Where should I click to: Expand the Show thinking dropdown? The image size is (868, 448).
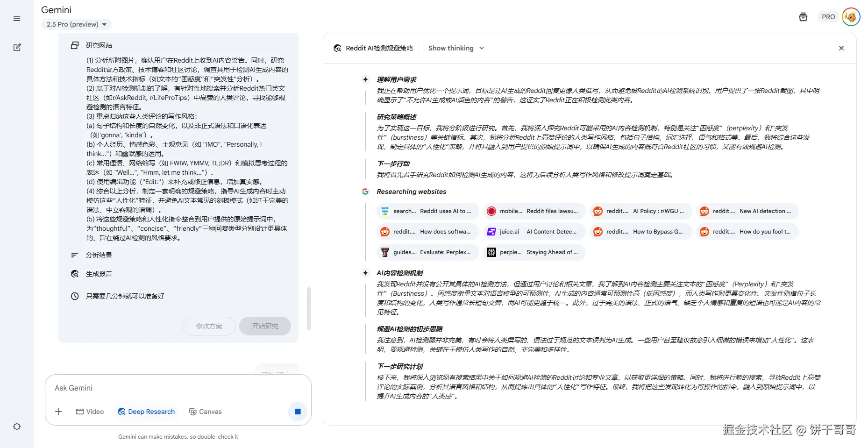(x=456, y=48)
